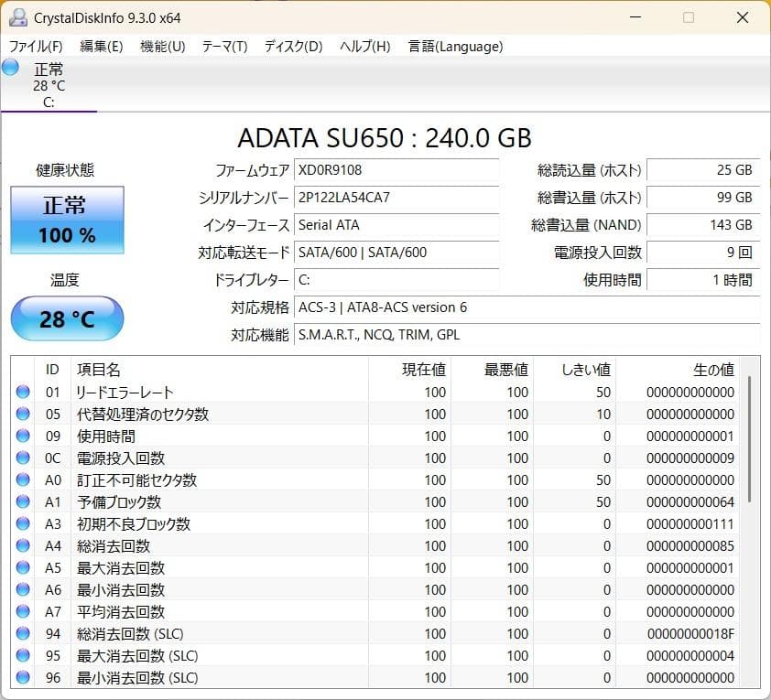Open the ヘルプ menu
The height and width of the screenshot is (700, 771).
pyautogui.click(x=365, y=46)
